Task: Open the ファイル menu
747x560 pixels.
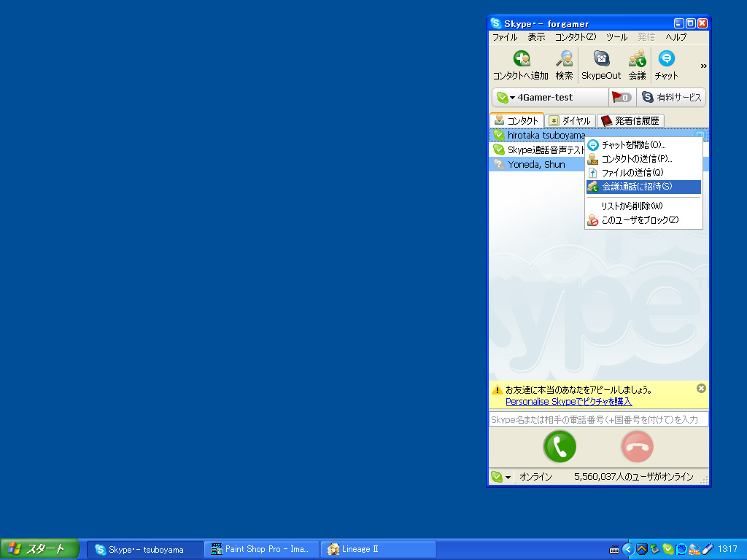Action: click(505, 37)
